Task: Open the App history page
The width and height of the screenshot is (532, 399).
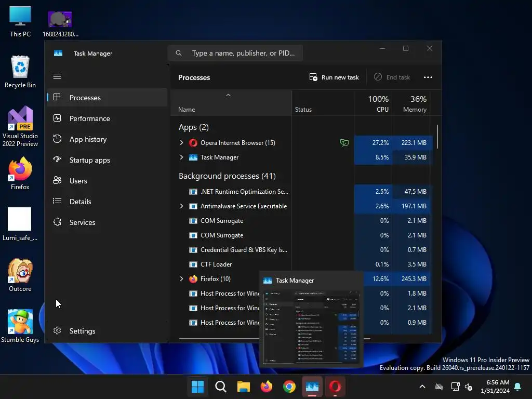Action: point(107,139)
